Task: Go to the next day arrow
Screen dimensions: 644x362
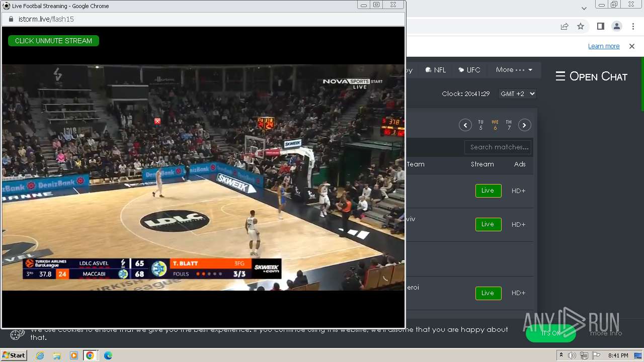Action: (525, 125)
